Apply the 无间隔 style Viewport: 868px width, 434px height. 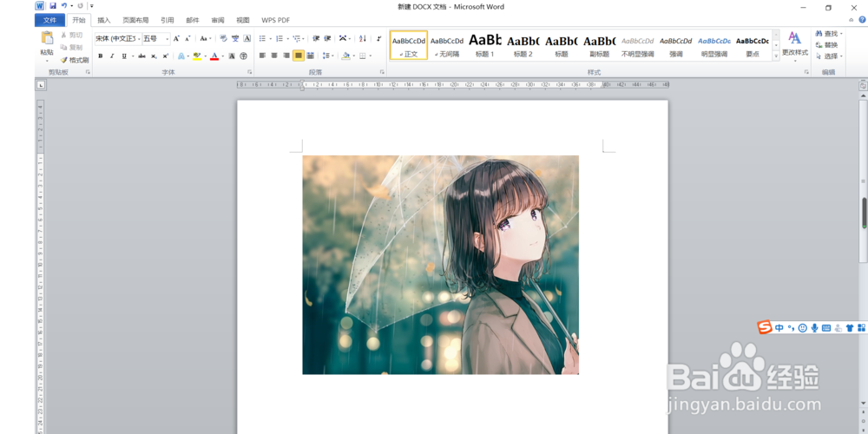pos(447,45)
